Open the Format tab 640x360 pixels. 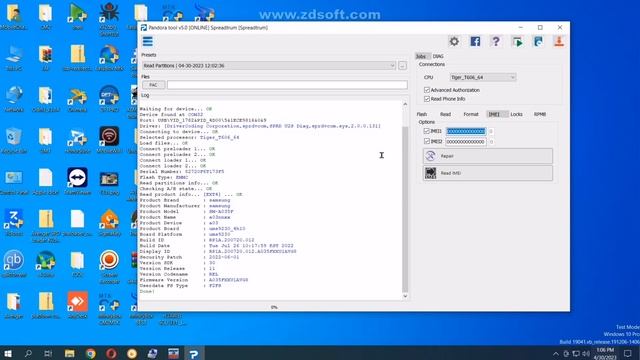pyautogui.click(x=471, y=114)
